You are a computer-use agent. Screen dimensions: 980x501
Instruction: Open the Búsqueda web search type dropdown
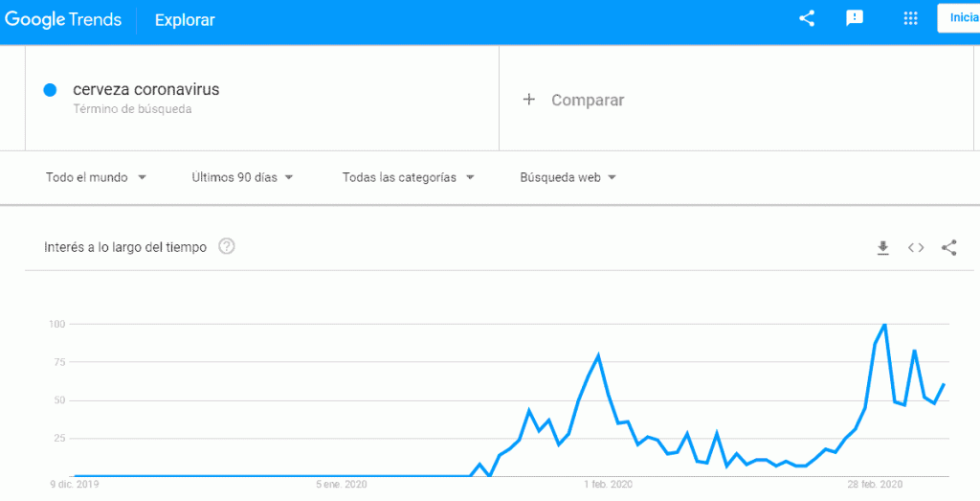point(568,177)
